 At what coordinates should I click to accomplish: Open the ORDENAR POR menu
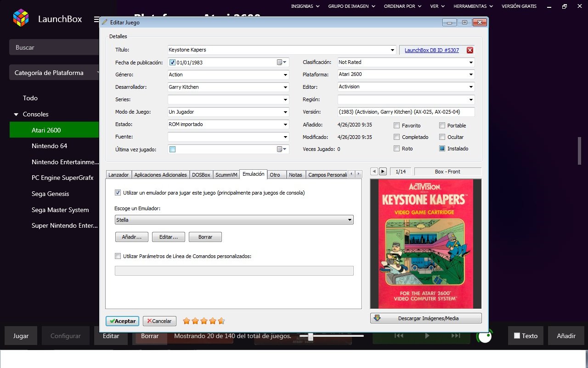pos(401,6)
